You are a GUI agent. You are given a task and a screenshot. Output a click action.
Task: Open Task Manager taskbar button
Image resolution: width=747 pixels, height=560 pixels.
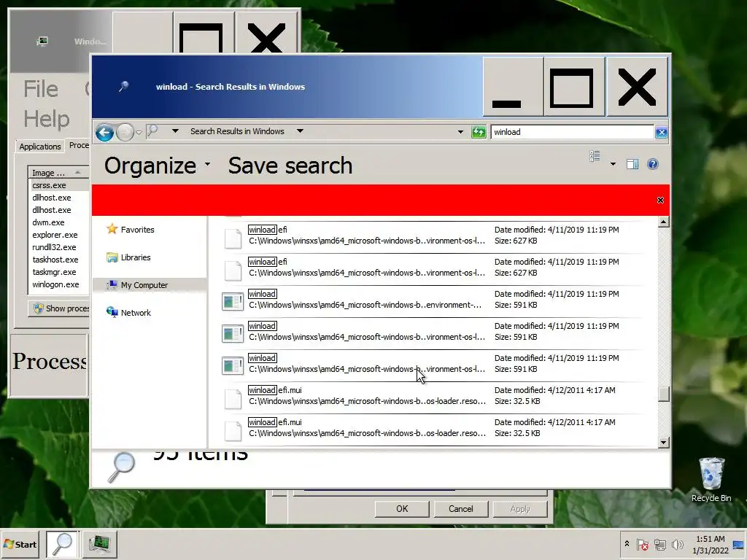99,544
